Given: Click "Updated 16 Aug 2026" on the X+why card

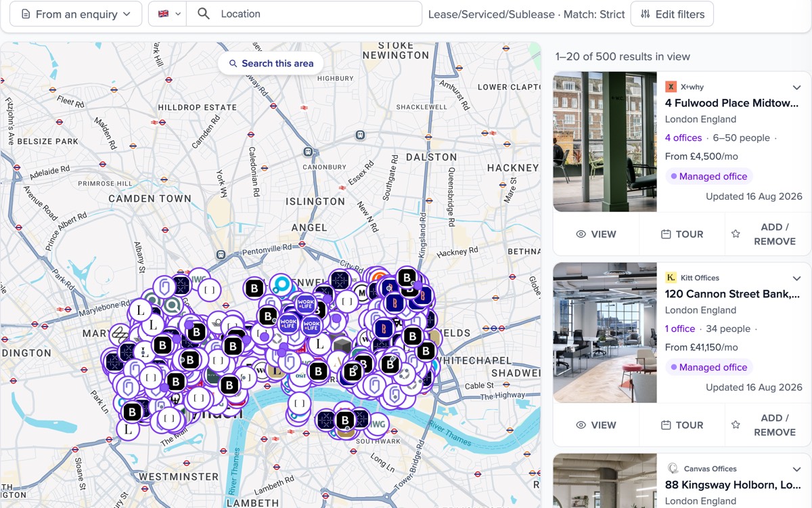Looking at the screenshot, I should point(754,196).
